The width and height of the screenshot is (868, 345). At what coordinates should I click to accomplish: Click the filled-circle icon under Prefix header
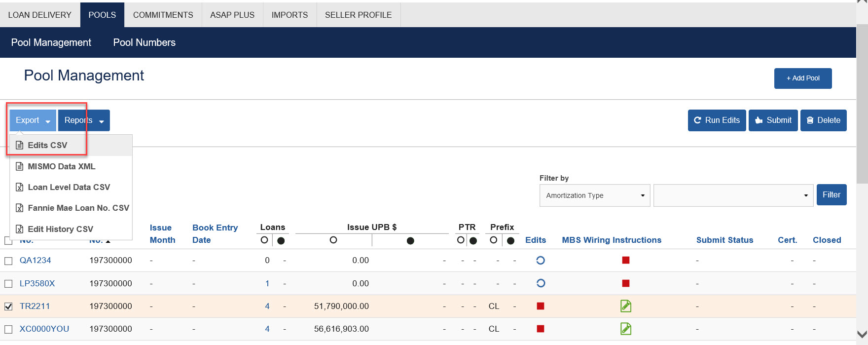coord(511,241)
